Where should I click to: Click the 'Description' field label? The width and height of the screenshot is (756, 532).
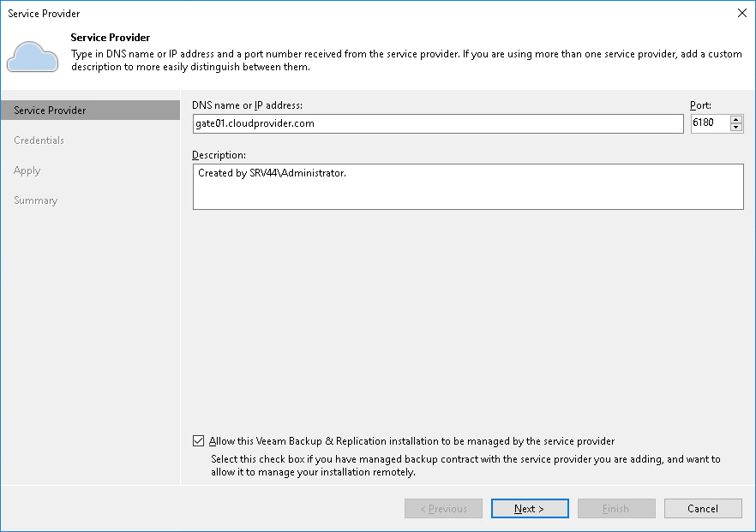(219, 155)
